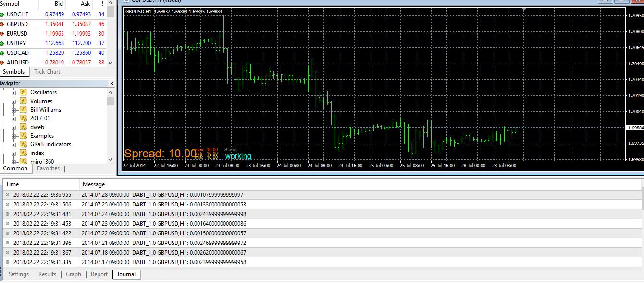The width and height of the screenshot is (644, 283).
Task: Click the red arrow icon beside EURUSD
Action: click(x=2, y=34)
